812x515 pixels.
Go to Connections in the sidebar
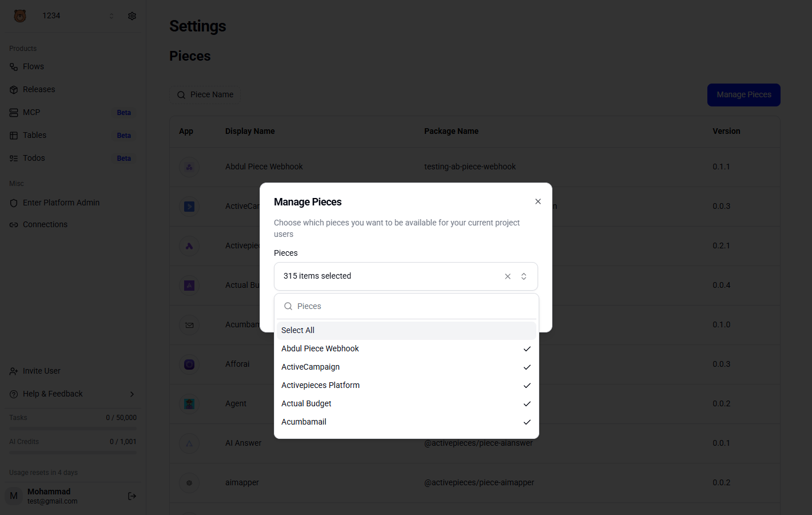click(45, 225)
